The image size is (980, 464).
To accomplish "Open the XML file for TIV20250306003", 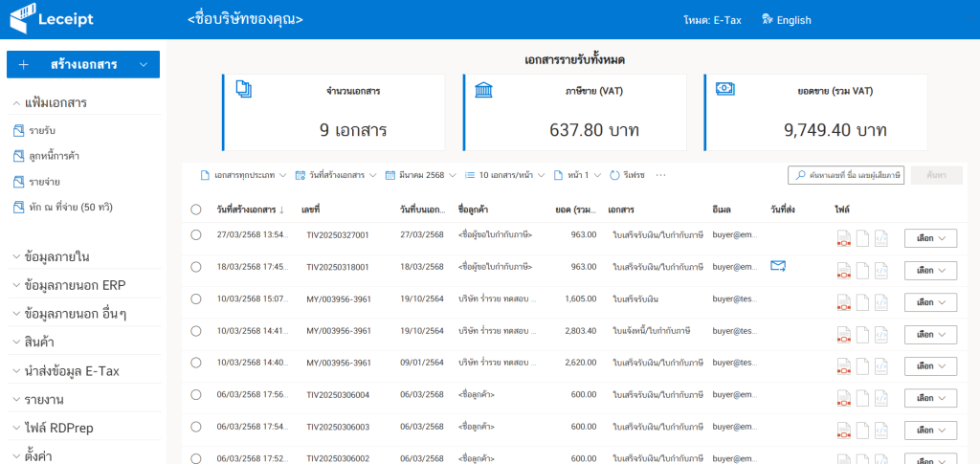I will pyautogui.click(x=881, y=430).
